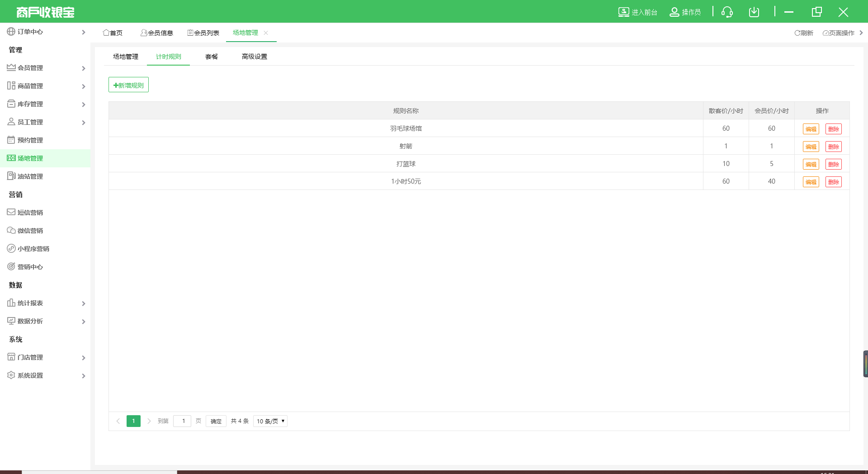
Task: Expand the 统计报表 sidebar menu
Action: point(45,303)
